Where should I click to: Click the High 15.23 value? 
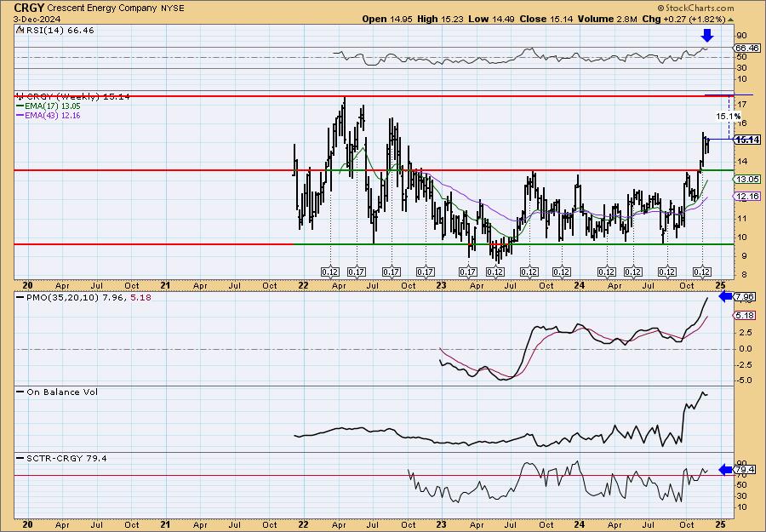click(440, 19)
